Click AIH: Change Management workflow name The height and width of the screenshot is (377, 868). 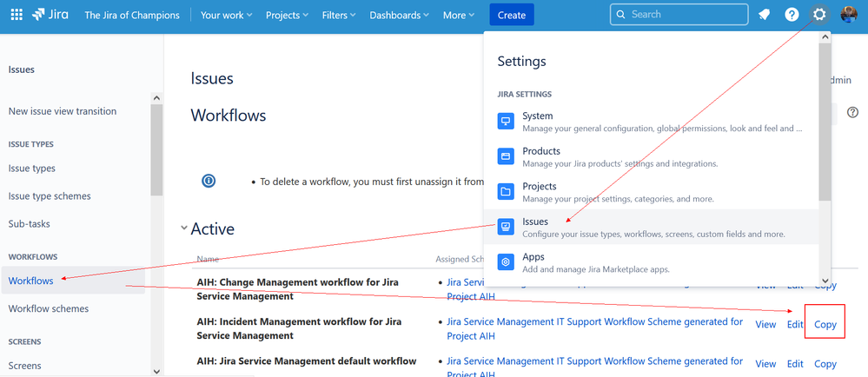pyautogui.click(x=297, y=289)
